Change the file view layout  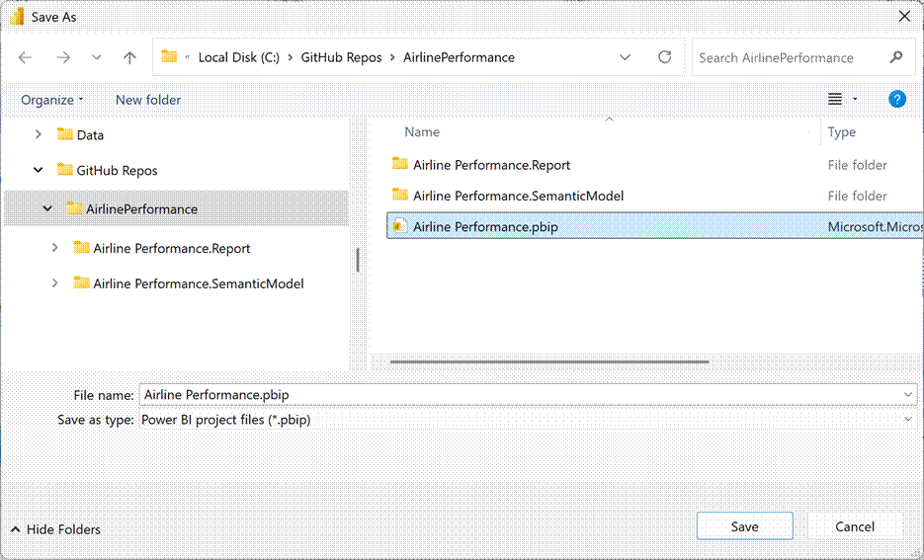click(x=836, y=99)
